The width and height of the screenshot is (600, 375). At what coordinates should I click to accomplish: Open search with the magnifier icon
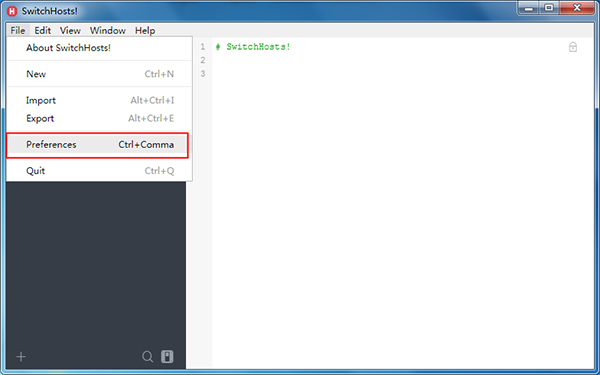pyautogui.click(x=147, y=357)
